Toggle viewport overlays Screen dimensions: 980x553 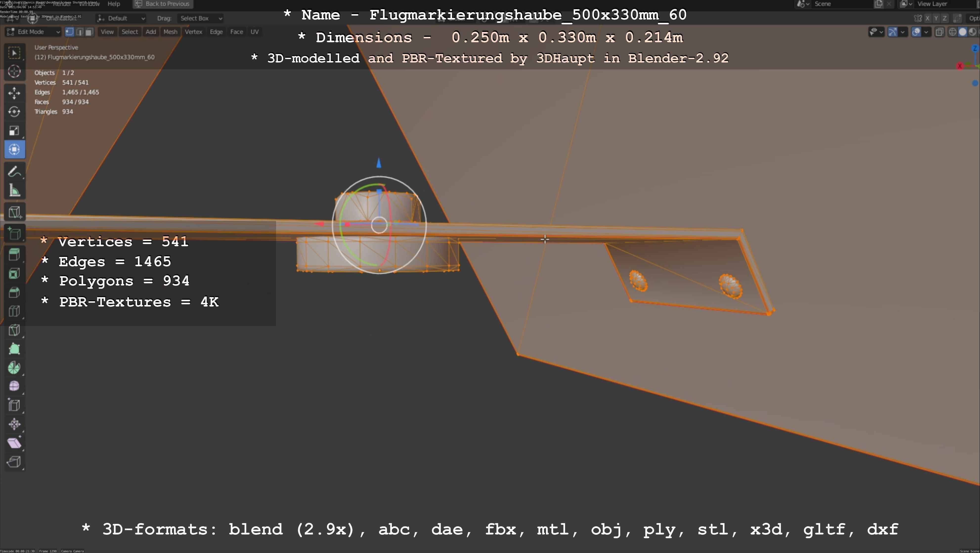(916, 32)
